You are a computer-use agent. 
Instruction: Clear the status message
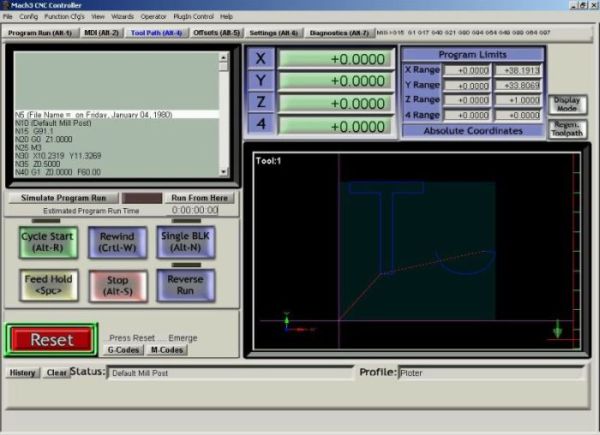coord(56,373)
